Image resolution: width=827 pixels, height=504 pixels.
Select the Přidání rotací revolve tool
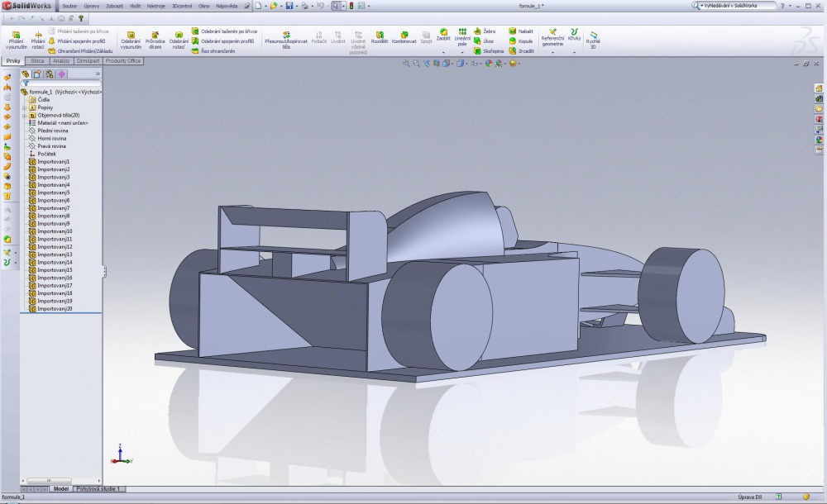(x=38, y=40)
